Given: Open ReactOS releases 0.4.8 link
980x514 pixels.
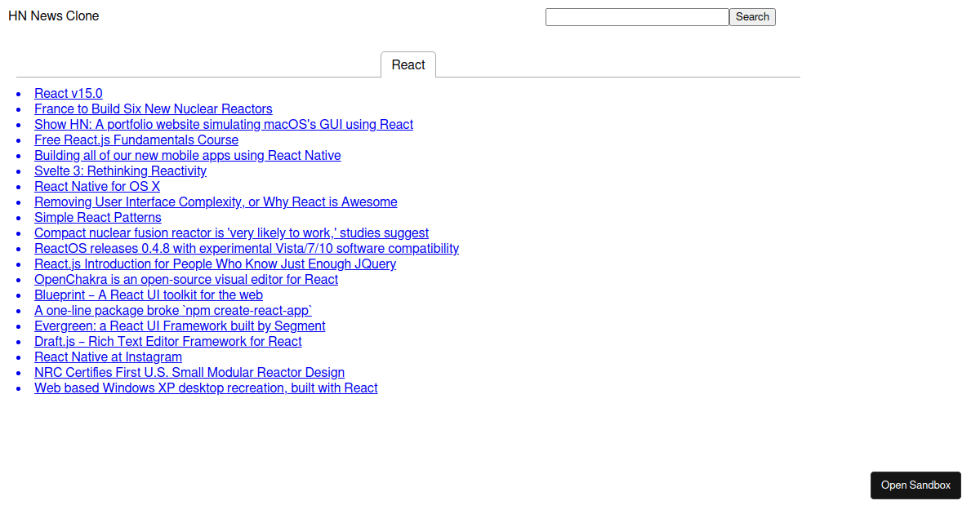Looking at the screenshot, I should click(x=247, y=249).
